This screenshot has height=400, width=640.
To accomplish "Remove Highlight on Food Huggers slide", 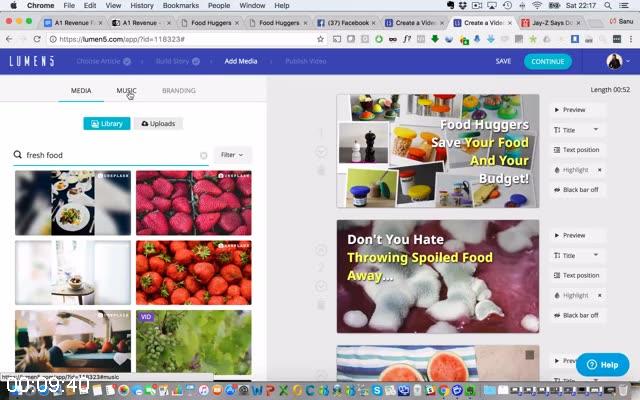I will [x=600, y=170].
